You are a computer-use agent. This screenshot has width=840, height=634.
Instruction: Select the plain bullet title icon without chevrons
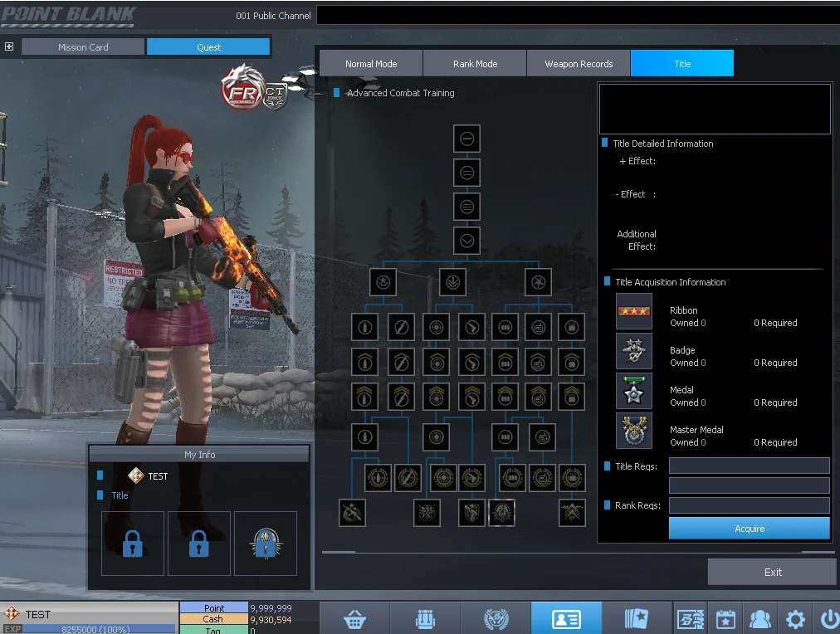pyautogui.click(x=365, y=327)
